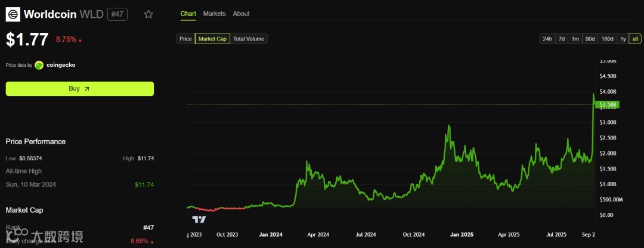Click the Worldcoin logo icon
The height and width of the screenshot is (248, 644).
[13, 14]
